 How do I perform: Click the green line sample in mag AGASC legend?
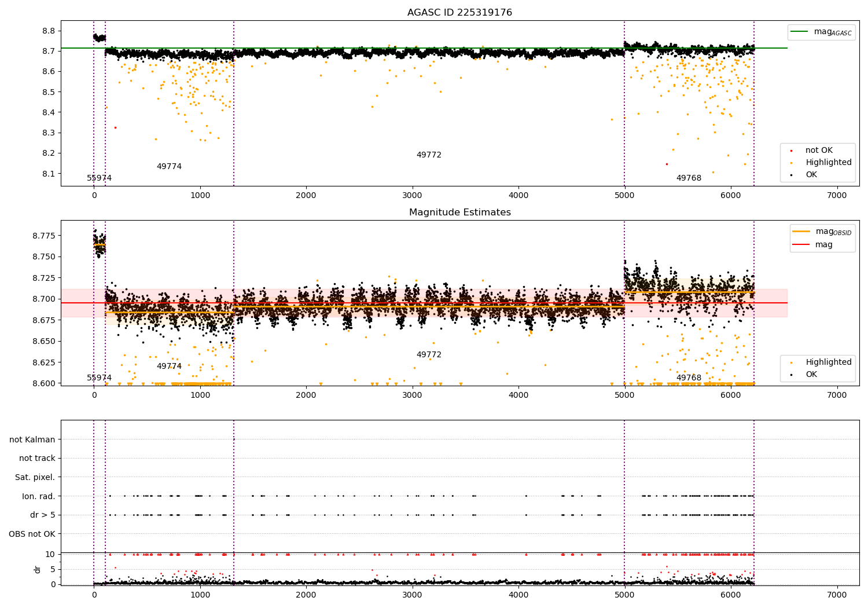[x=800, y=32]
